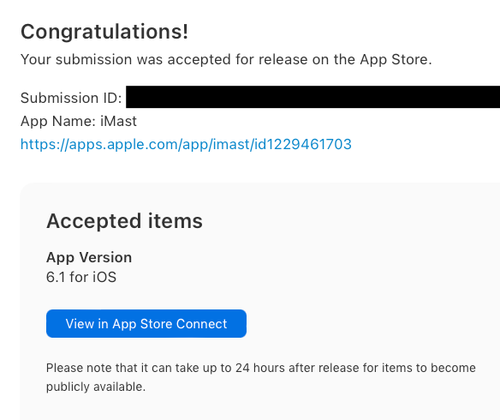Click the View in App Store Connect button

click(146, 324)
